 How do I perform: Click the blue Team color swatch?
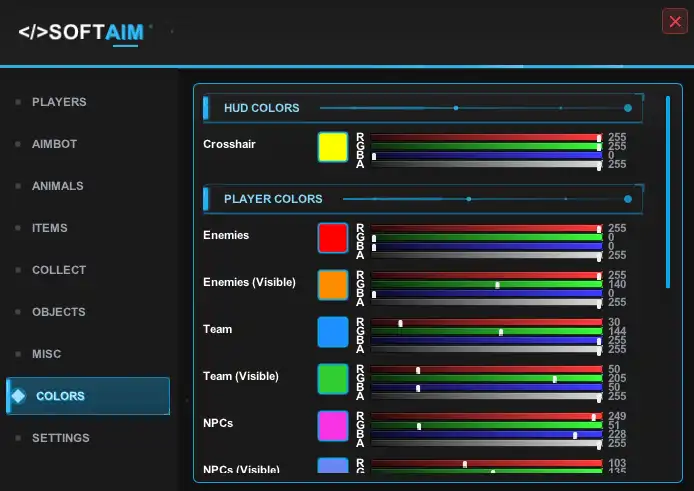332,332
